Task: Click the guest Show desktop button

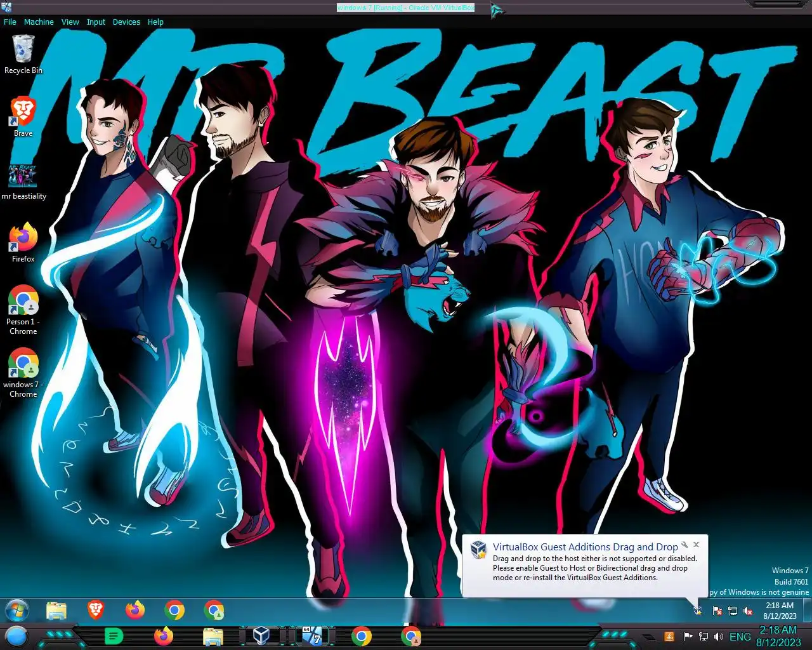Action: (x=807, y=611)
